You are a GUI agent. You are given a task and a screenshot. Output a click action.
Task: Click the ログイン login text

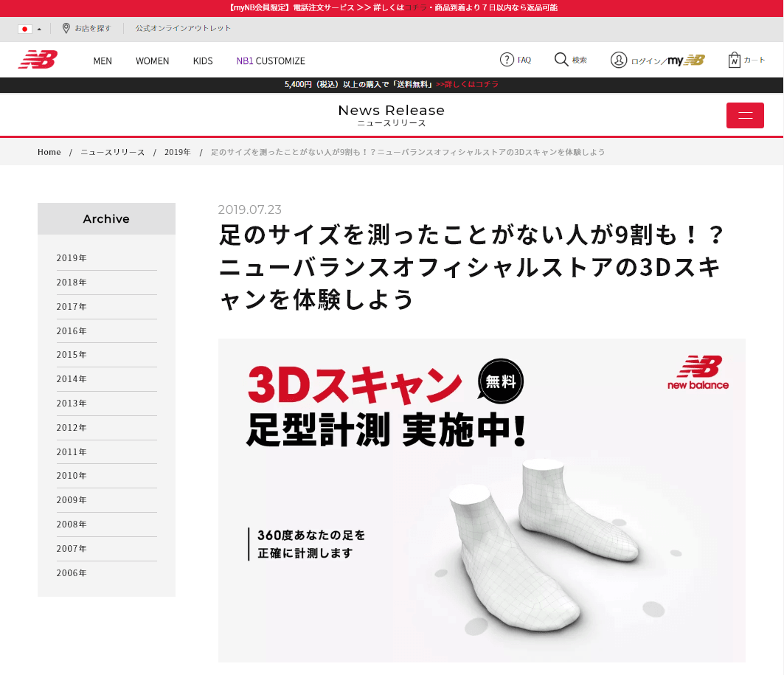tap(646, 61)
